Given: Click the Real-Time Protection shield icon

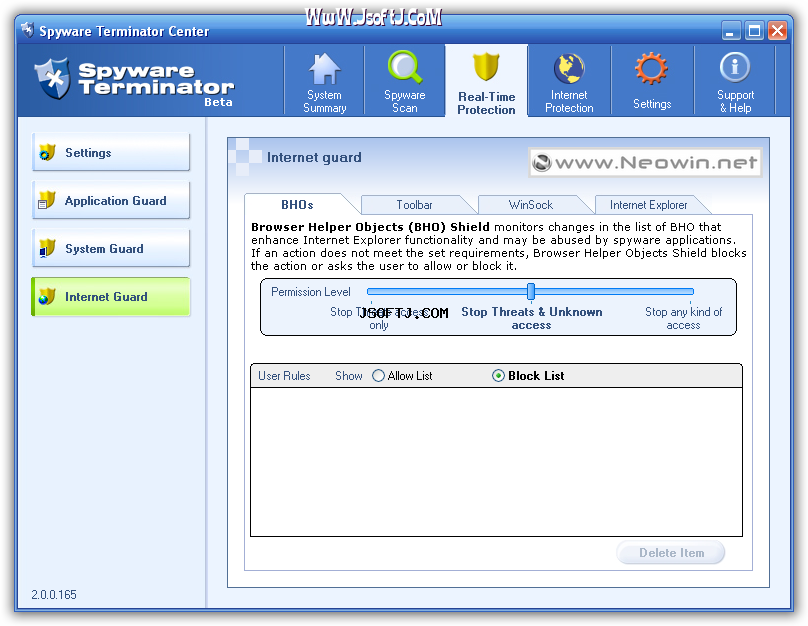Looking at the screenshot, I should [486, 67].
